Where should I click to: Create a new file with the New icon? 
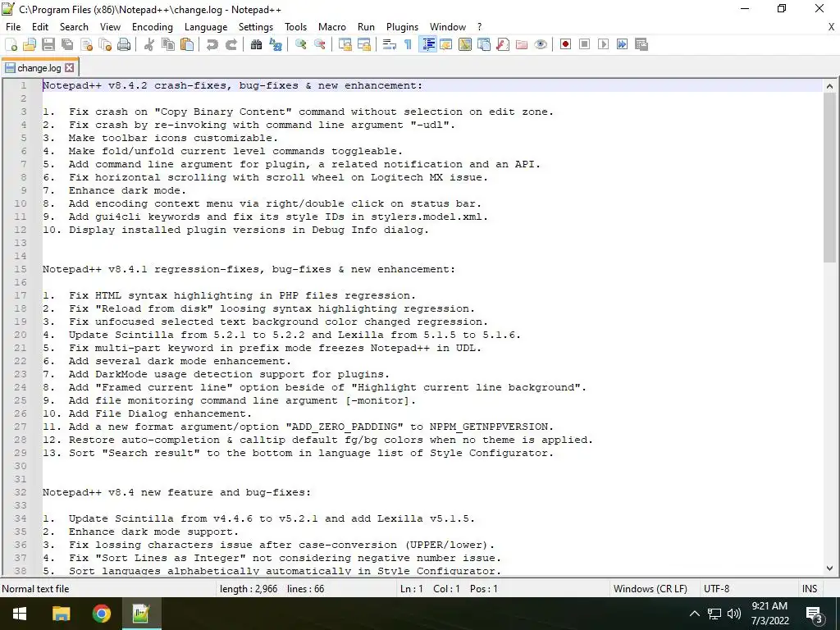pos(11,44)
